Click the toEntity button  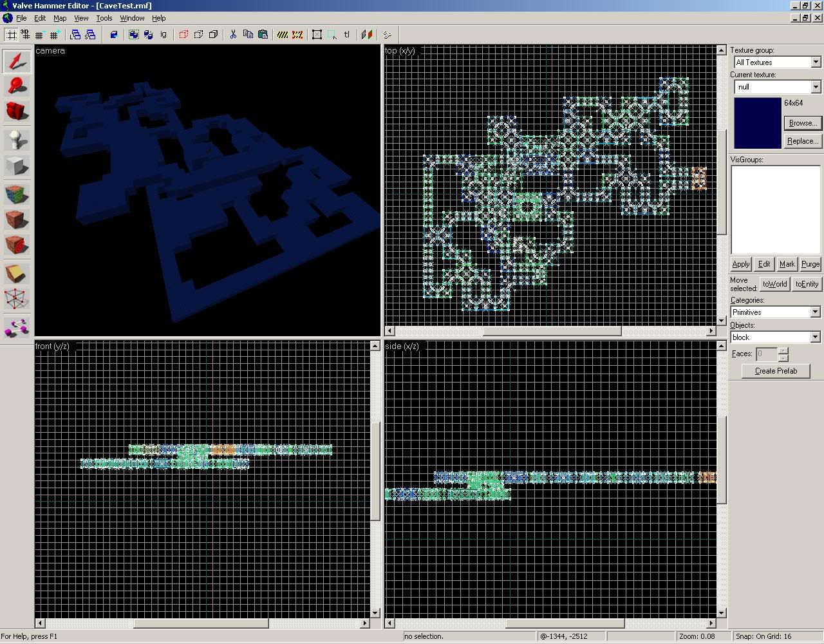(807, 284)
